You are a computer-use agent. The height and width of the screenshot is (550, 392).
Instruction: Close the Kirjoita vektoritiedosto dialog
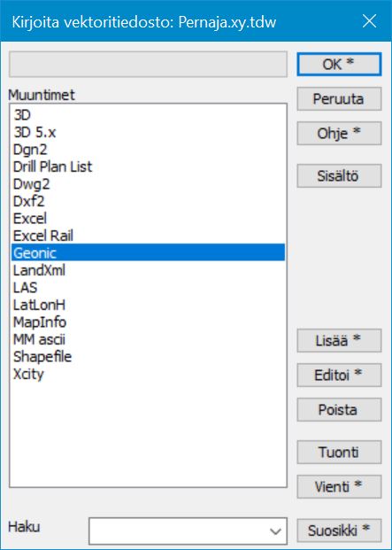(369, 22)
